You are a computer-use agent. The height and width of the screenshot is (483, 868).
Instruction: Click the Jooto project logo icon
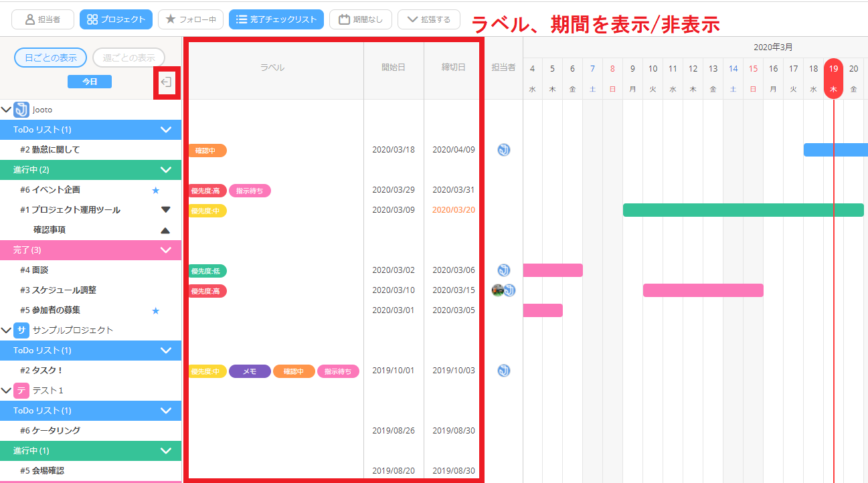point(21,109)
